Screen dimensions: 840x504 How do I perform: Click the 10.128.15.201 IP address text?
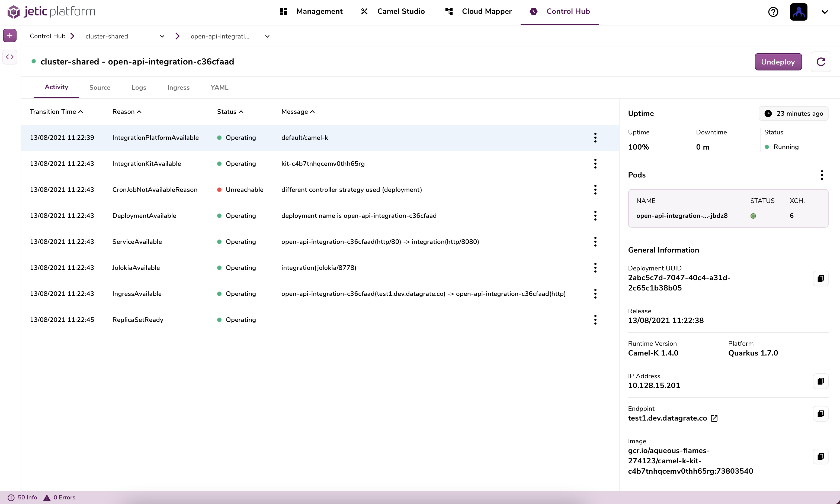(654, 386)
